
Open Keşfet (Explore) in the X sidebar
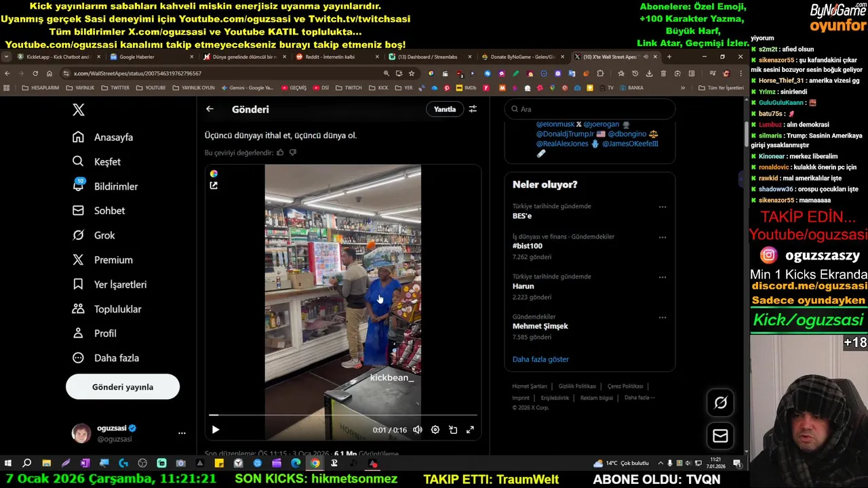[x=97, y=161]
